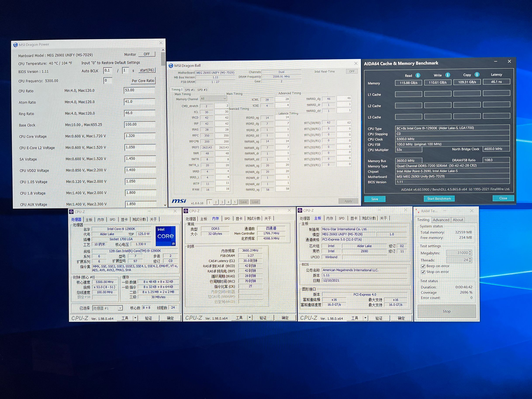
Task: Click the Copy info icon in AIDA64
Action: pos(477,74)
